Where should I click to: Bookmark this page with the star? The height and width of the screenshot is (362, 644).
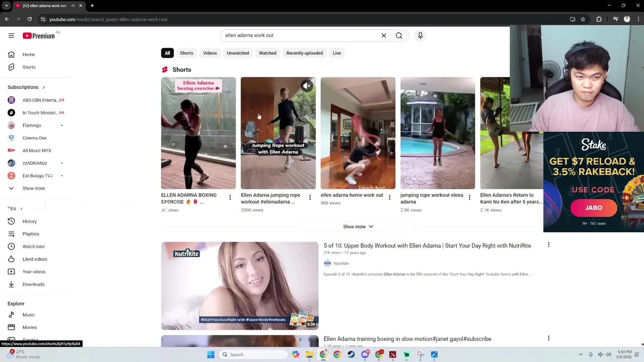click(x=583, y=19)
